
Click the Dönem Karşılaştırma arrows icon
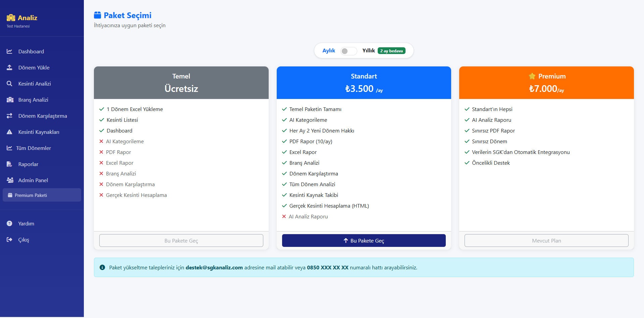coord(9,116)
